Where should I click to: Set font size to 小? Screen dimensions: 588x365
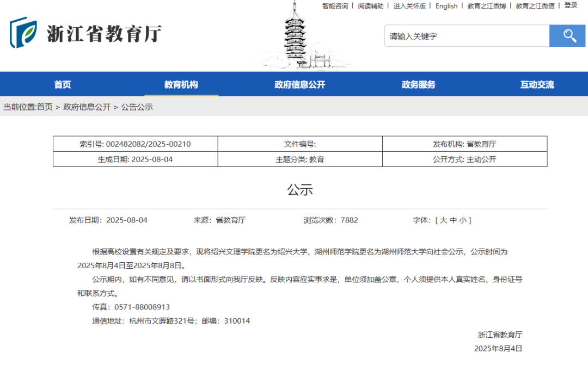463,220
